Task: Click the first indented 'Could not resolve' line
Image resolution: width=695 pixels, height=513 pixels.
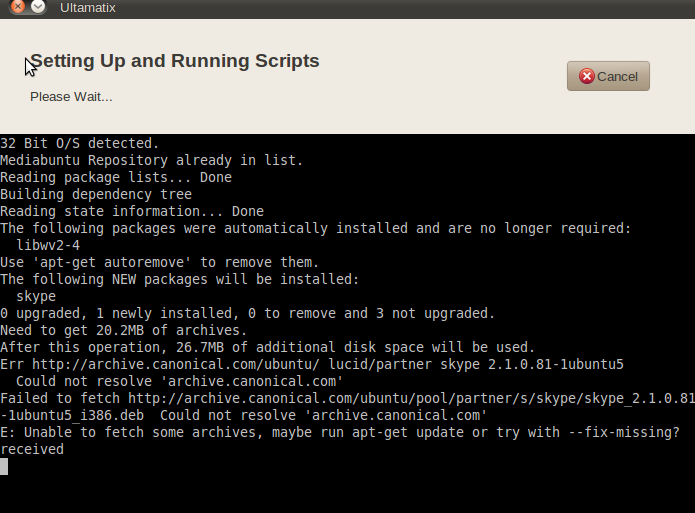Action: (180, 381)
